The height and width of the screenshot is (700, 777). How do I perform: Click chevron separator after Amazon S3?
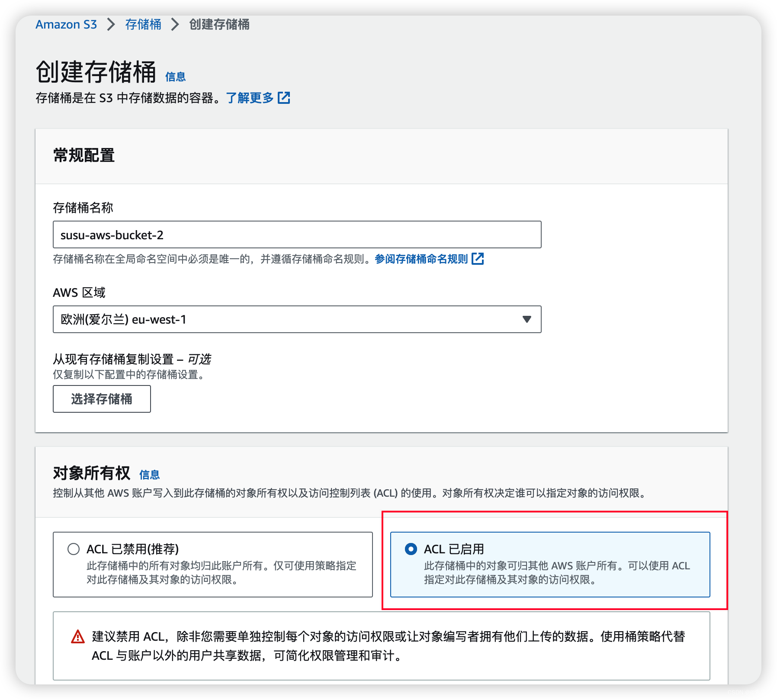click(111, 25)
